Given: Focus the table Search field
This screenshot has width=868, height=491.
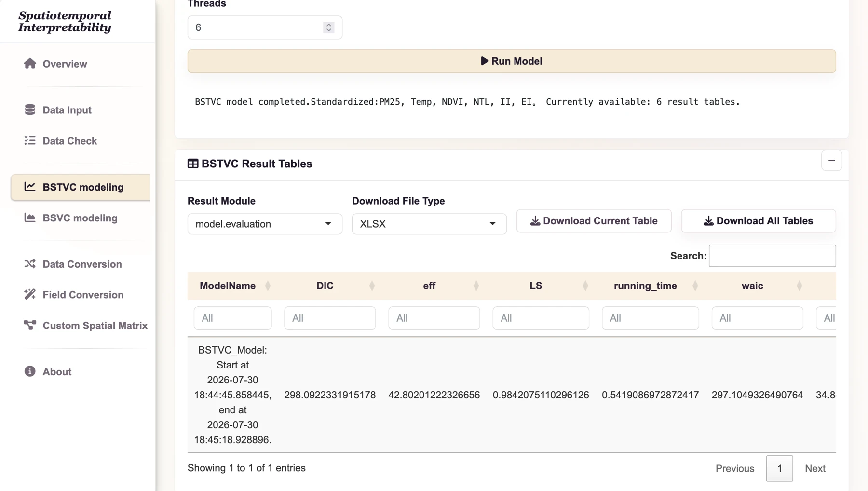Looking at the screenshot, I should click(773, 256).
